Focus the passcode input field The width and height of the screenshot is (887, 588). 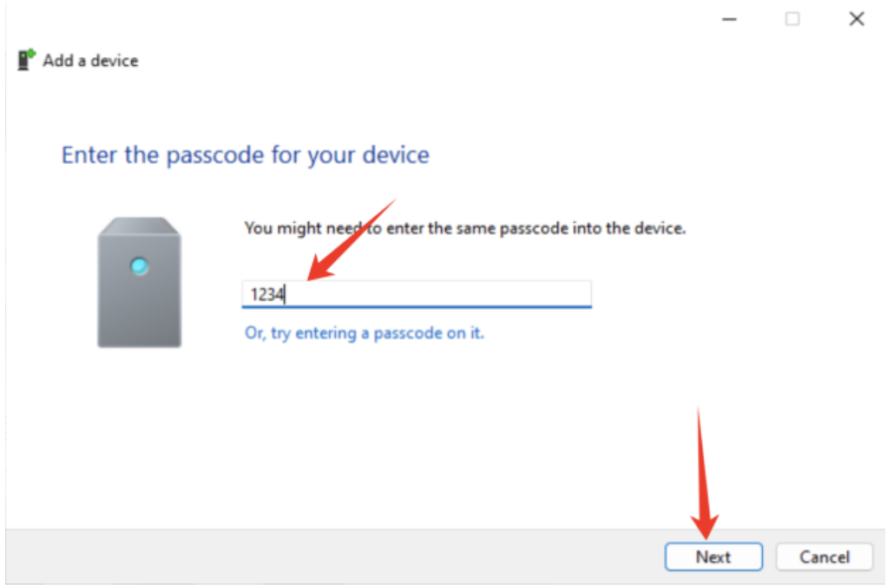click(x=417, y=294)
